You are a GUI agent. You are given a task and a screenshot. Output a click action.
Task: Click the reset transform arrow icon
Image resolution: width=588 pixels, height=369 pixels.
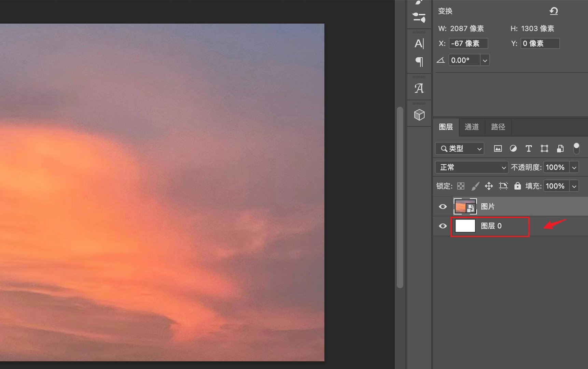pyautogui.click(x=554, y=11)
